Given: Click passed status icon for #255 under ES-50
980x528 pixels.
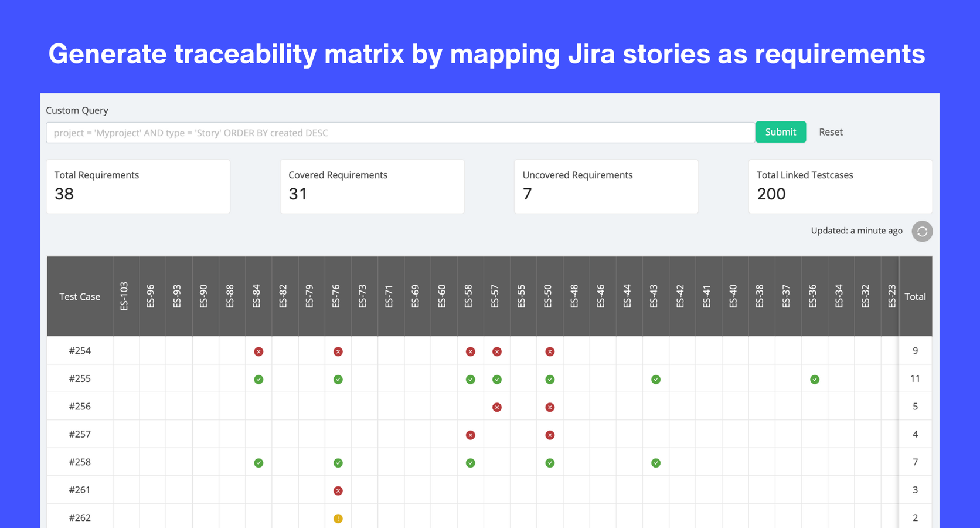Looking at the screenshot, I should tap(550, 380).
